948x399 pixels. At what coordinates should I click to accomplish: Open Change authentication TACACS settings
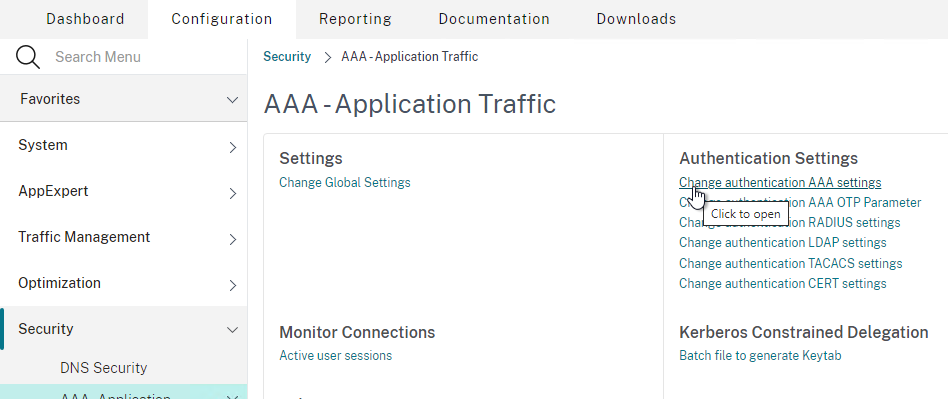[x=790, y=264]
